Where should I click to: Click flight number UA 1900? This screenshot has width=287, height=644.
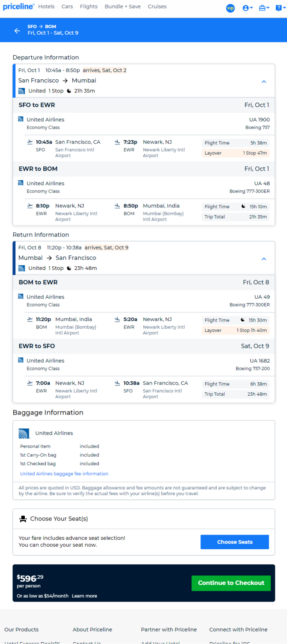click(x=260, y=120)
